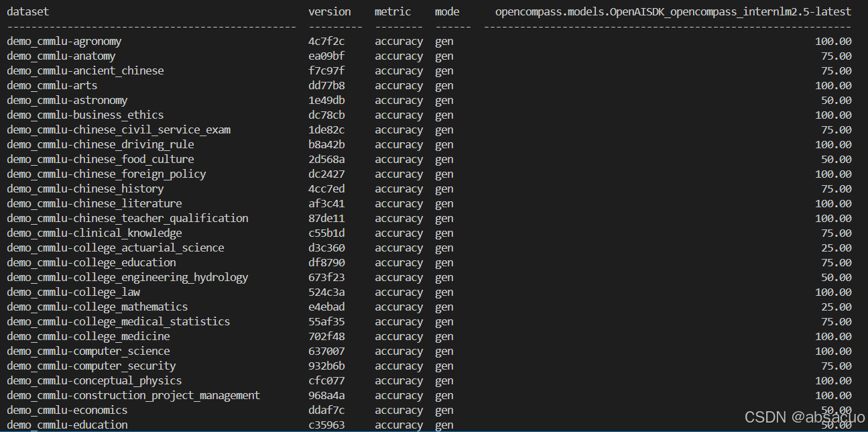Click the 'mode' column header
Screen dimensions: 868x432
click(447, 11)
